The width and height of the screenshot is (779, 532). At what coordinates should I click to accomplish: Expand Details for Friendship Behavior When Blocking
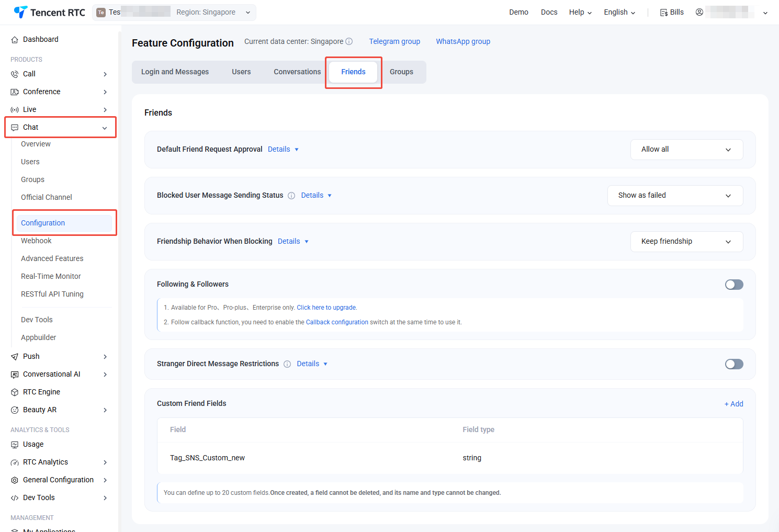point(293,242)
